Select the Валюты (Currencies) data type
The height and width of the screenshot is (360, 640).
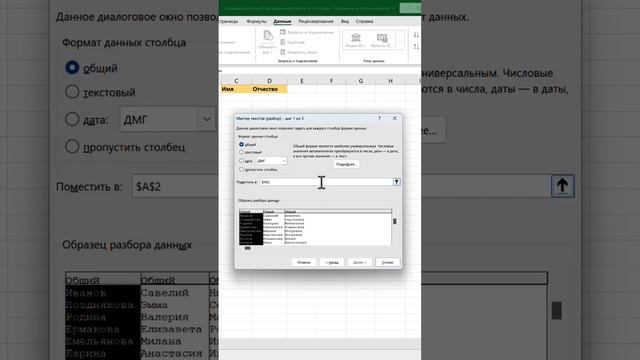click(382, 41)
